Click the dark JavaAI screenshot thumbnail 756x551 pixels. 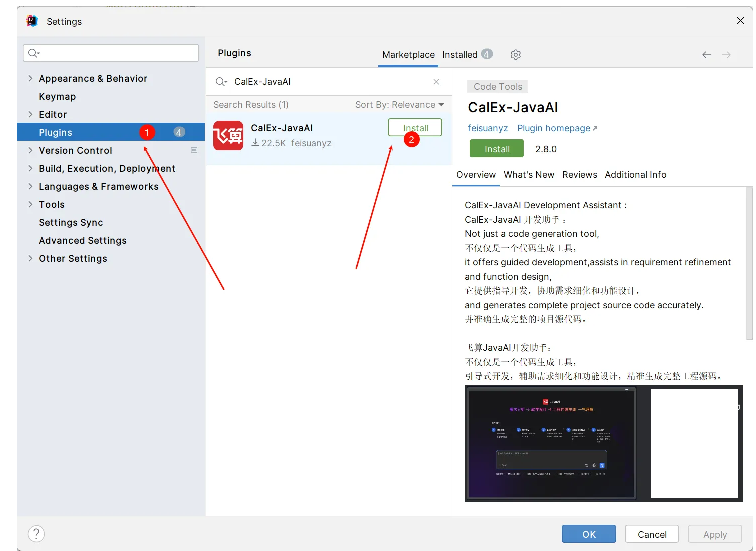[x=551, y=443]
